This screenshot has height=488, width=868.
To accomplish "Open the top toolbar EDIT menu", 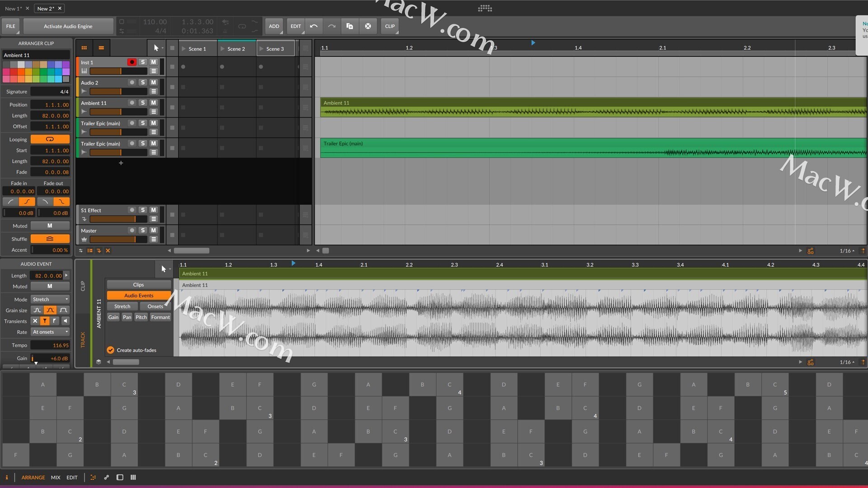I will tap(296, 26).
